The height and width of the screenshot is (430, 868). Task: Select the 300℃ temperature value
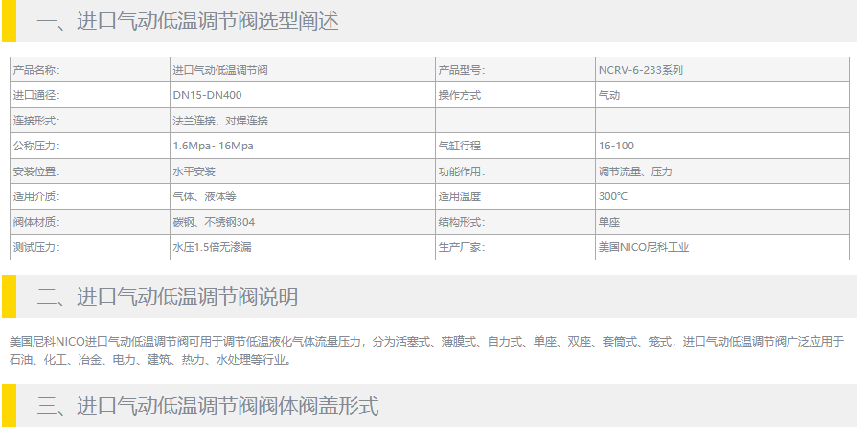(x=613, y=196)
